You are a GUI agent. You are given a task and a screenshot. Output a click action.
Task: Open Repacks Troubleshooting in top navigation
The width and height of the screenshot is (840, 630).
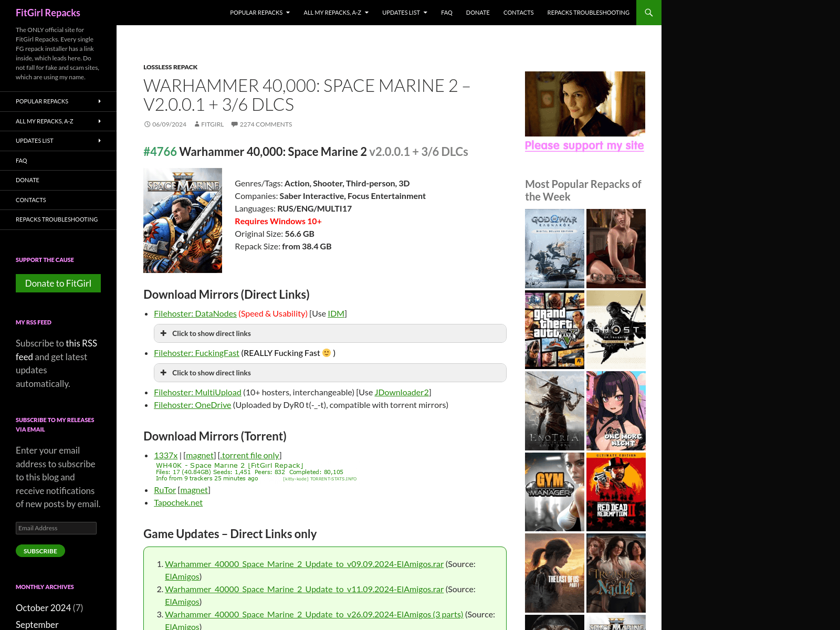coord(588,13)
